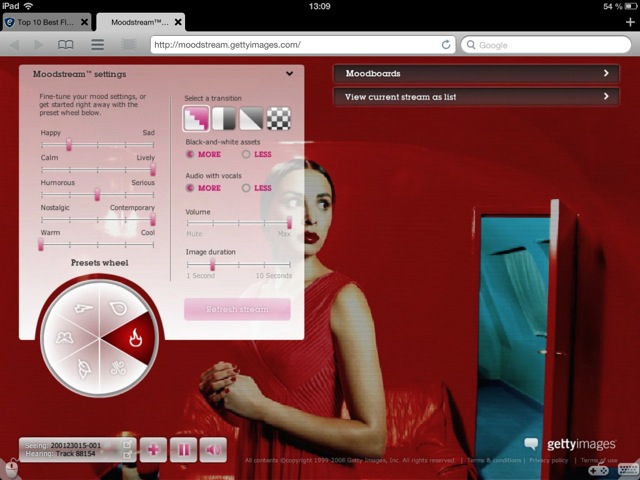Click the Warm–Cool slider handle
640x480 pixels.
click(x=41, y=244)
